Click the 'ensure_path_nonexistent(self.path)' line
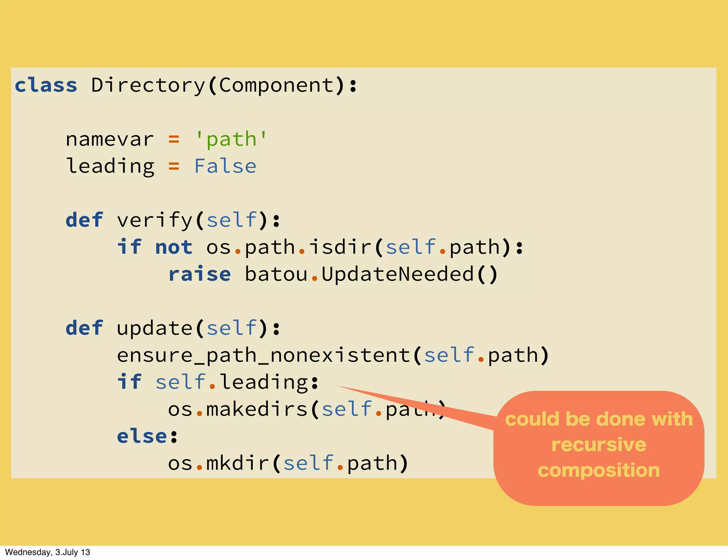Screen dimensions: 728x560 pos(333,355)
